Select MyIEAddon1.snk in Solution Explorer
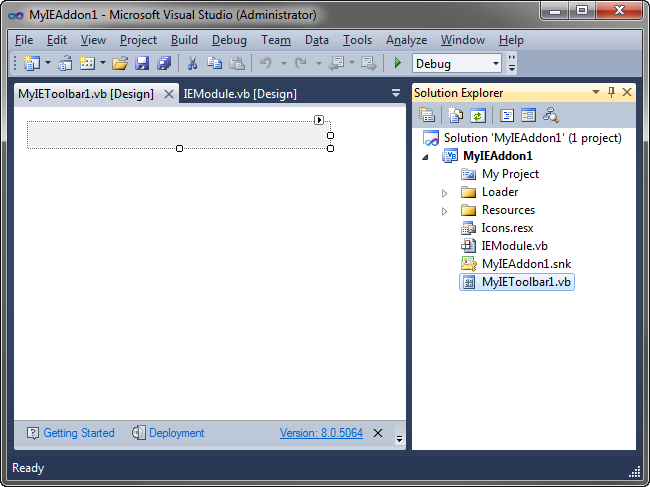650x487 pixels. (x=526, y=264)
